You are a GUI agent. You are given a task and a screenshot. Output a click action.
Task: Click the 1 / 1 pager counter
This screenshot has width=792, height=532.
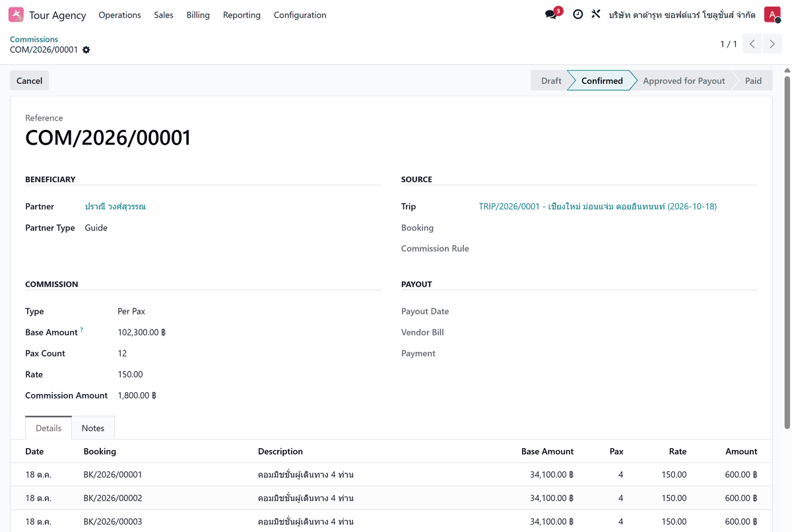click(x=729, y=44)
